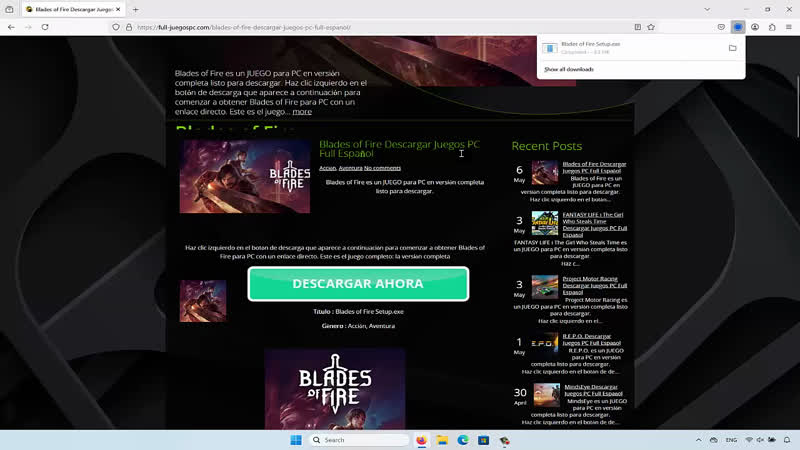Open the Firefox application menu
Screen dimensions: 800x450
(x=789, y=27)
